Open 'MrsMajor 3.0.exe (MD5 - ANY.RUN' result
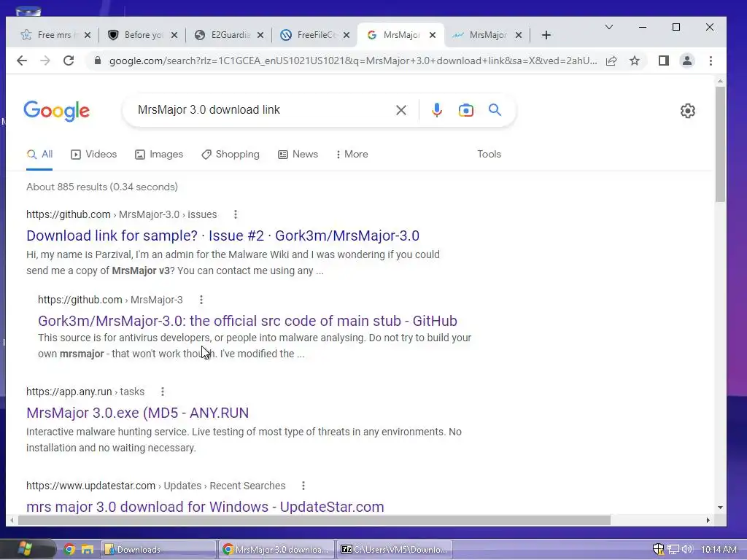This screenshot has height=560, width=747. pyautogui.click(x=137, y=413)
